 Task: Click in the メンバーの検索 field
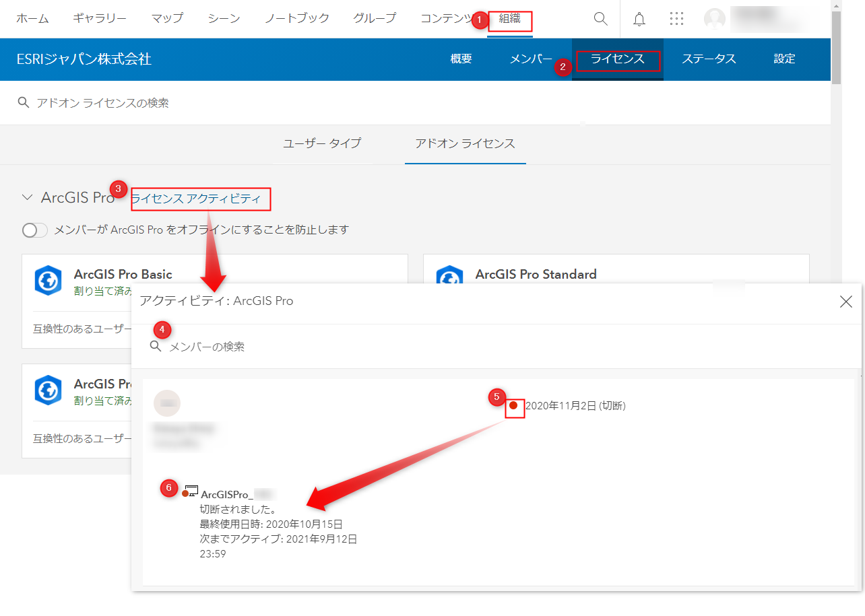click(496, 346)
